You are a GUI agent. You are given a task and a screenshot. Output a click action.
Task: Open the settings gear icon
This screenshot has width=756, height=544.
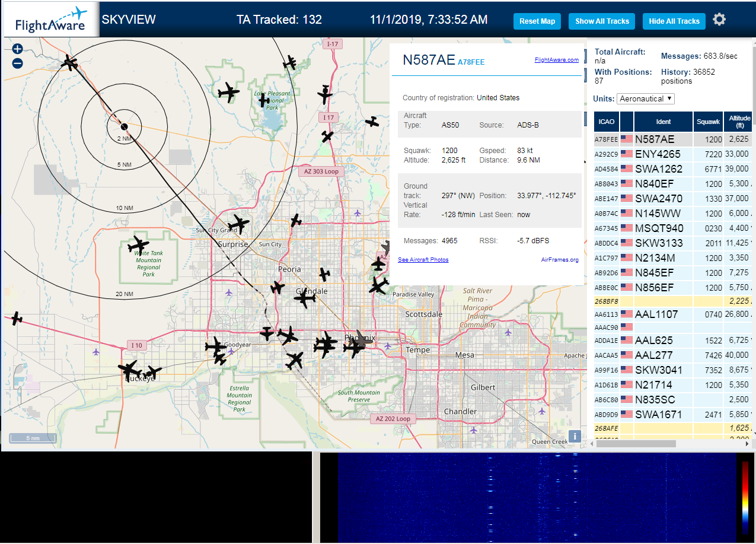pyautogui.click(x=719, y=20)
